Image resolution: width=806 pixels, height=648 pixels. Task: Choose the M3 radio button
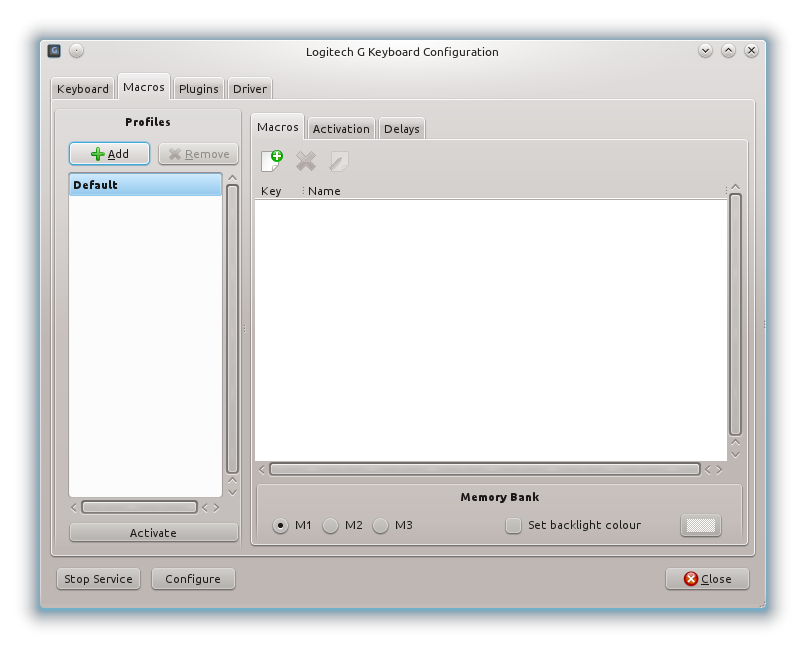pyautogui.click(x=381, y=525)
